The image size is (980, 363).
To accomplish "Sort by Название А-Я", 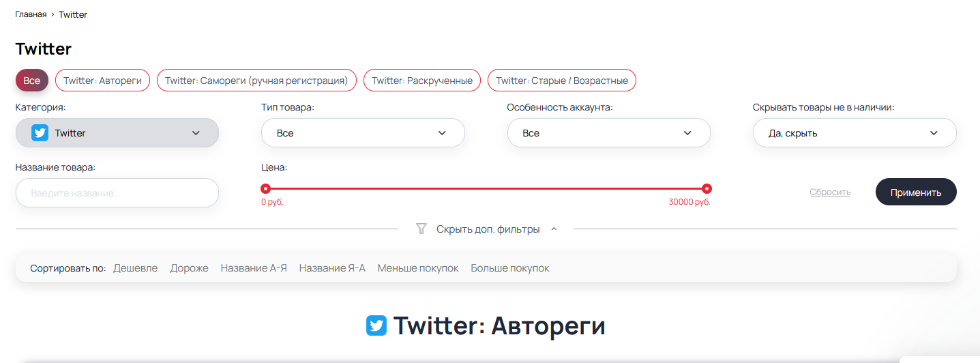I will point(254,268).
